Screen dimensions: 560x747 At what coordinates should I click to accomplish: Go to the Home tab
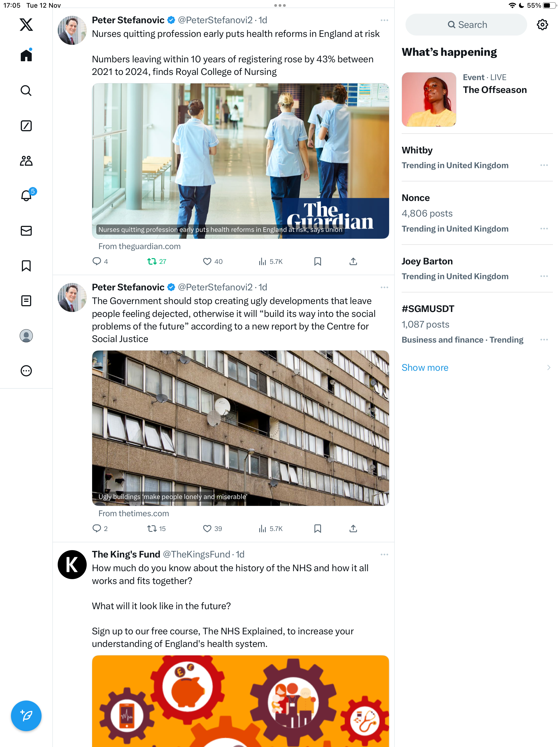26,55
